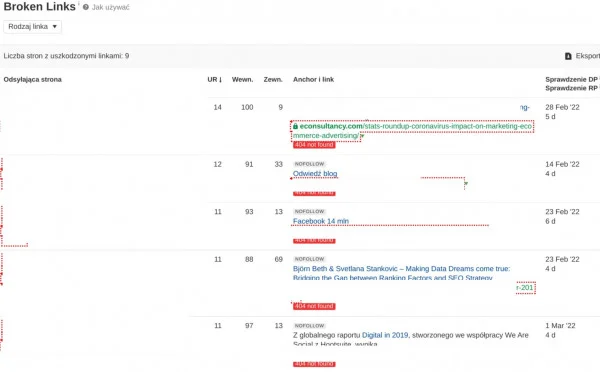Click the Jak używać help icon

[86, 7]
